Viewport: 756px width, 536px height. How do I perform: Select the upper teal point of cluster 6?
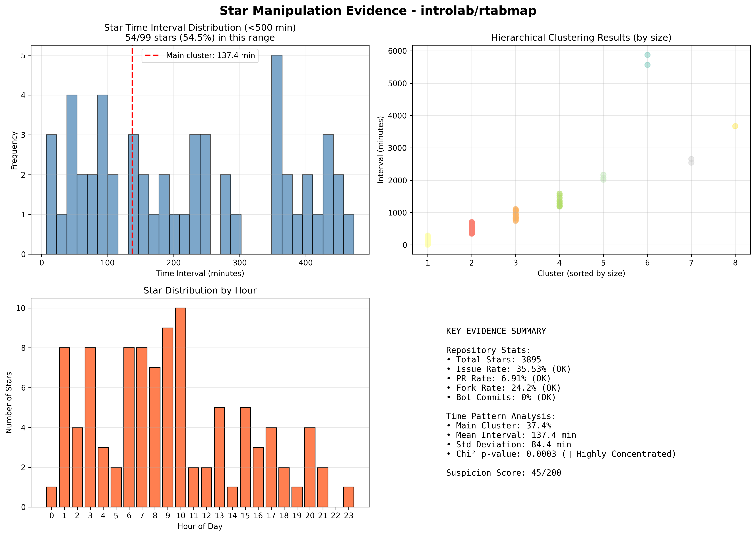(647, 55)
